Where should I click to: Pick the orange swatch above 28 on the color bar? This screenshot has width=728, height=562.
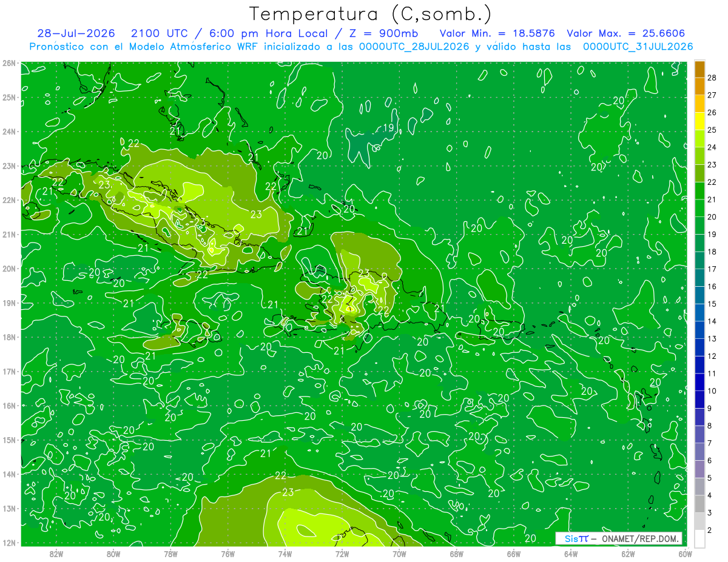click(699, 69)
